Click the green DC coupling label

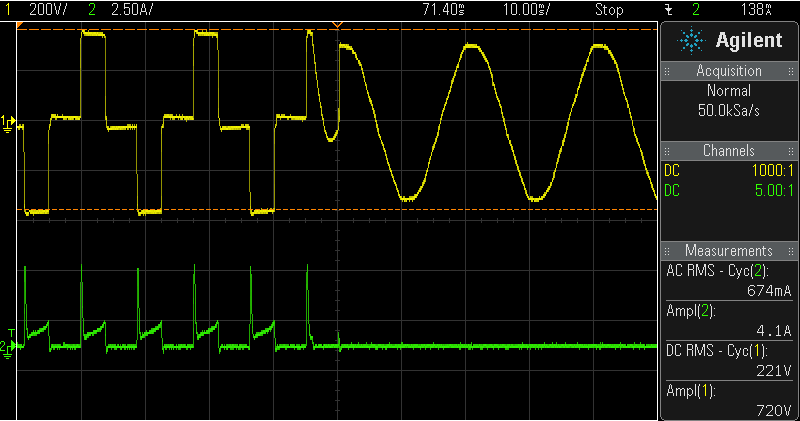point(672,190)
